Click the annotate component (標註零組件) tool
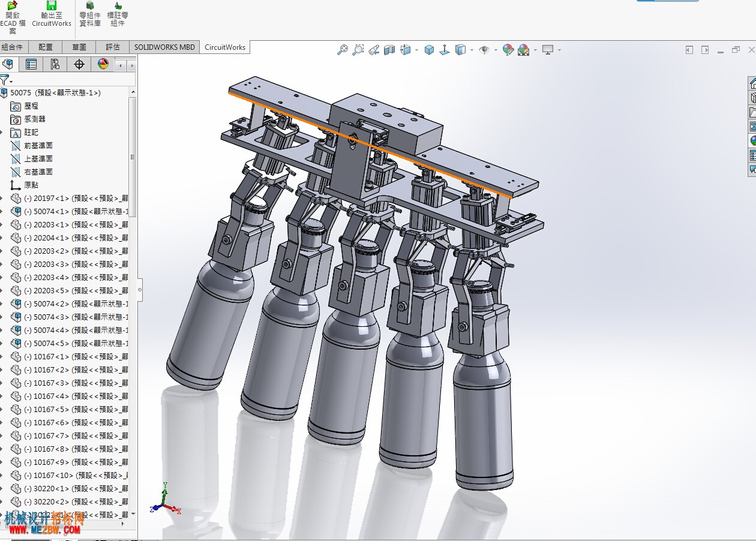This screenshot has height=541, width=756. point(118,14)
